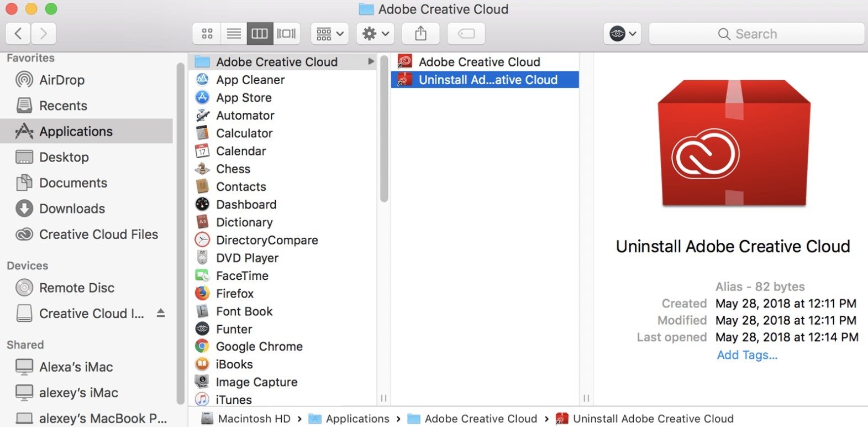Viewport: 868px width, 427px height.
Task: Open Recents in the sidebar
Action: pos(87,106)
